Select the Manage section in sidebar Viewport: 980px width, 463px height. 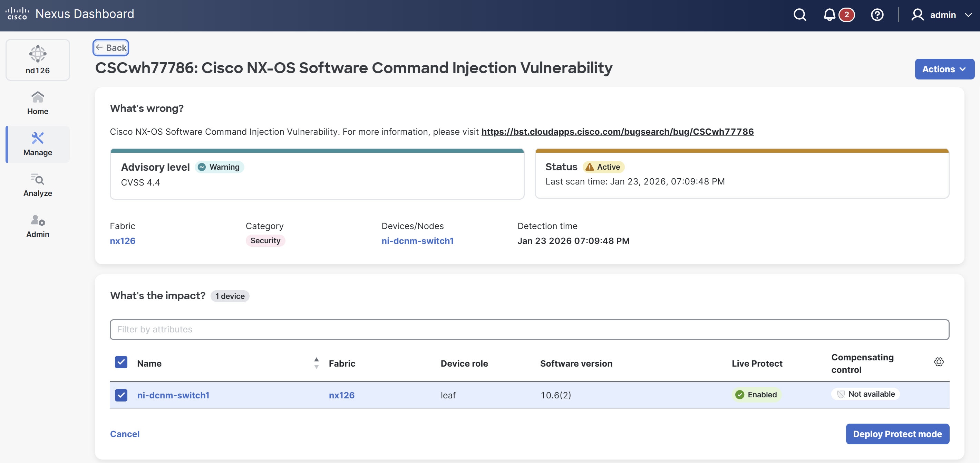tap(37, 144)
